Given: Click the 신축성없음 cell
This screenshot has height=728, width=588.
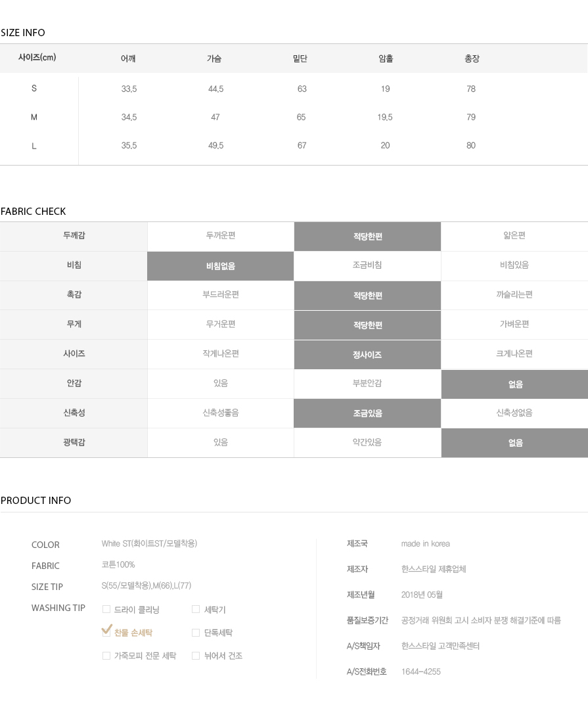Looking at the screenshot, I should click(514, 413).
